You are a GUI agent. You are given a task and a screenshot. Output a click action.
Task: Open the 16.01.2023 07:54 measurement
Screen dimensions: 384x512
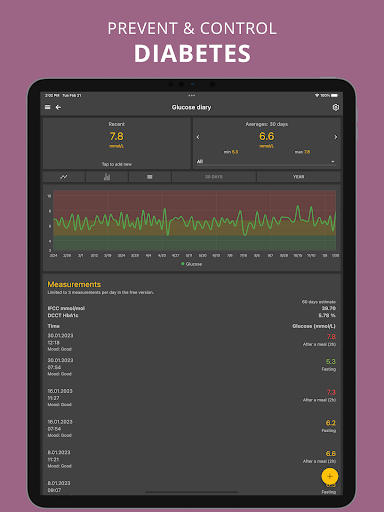192,428
